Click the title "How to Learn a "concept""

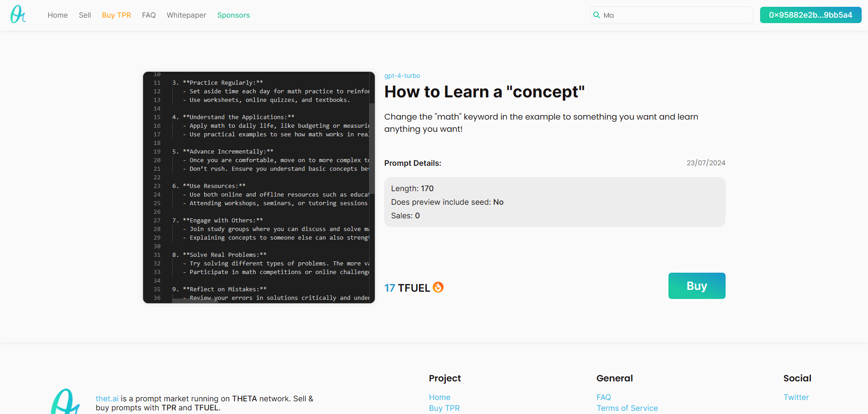pyautogui.click(x=484, y=92)
